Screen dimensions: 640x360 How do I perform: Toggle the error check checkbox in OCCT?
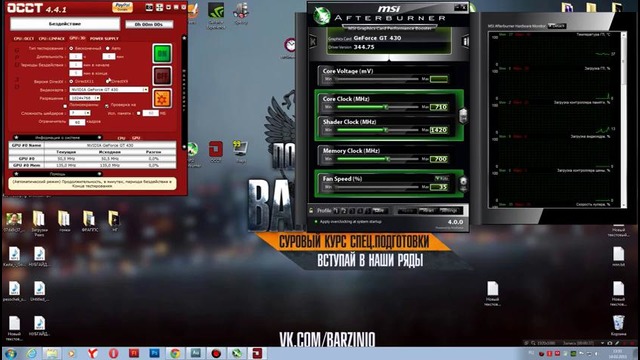tap(107, 106)
